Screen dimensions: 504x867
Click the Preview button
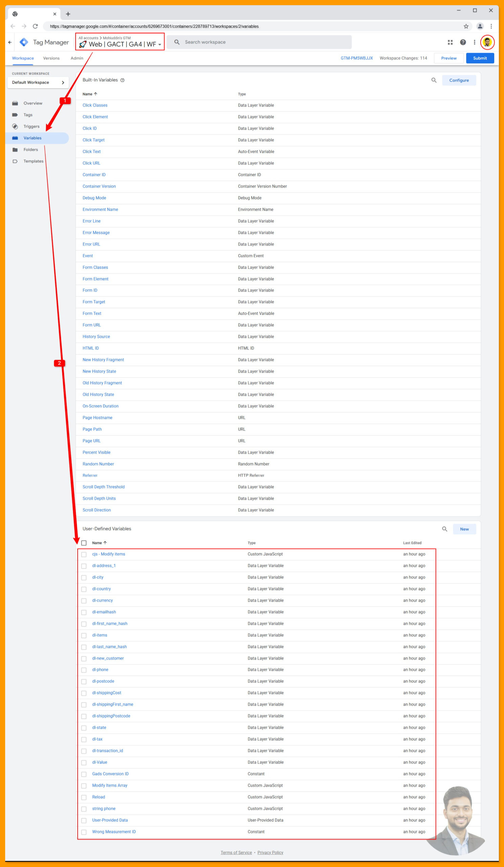click(449, 58)
